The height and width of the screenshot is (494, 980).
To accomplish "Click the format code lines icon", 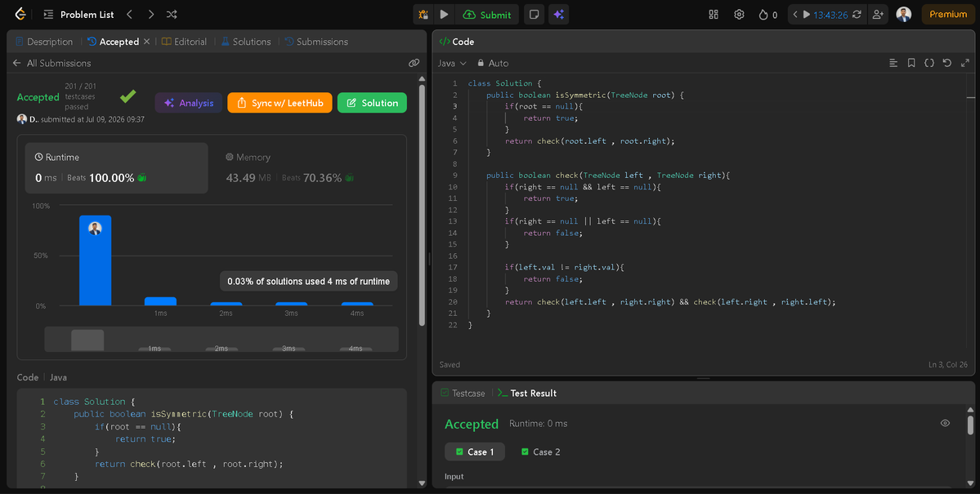I will [893, 63].
